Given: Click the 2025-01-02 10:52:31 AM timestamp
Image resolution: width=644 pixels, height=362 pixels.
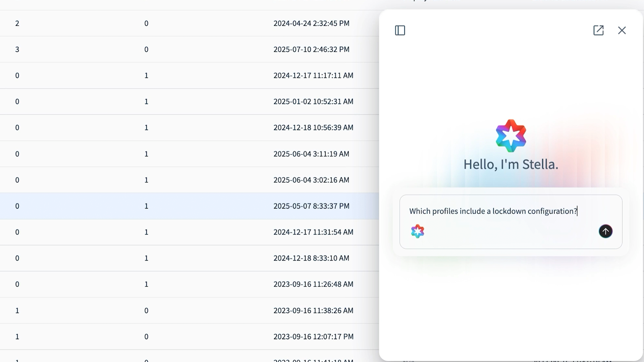Looking at the screenshot, I should click(x=313, y=102).
